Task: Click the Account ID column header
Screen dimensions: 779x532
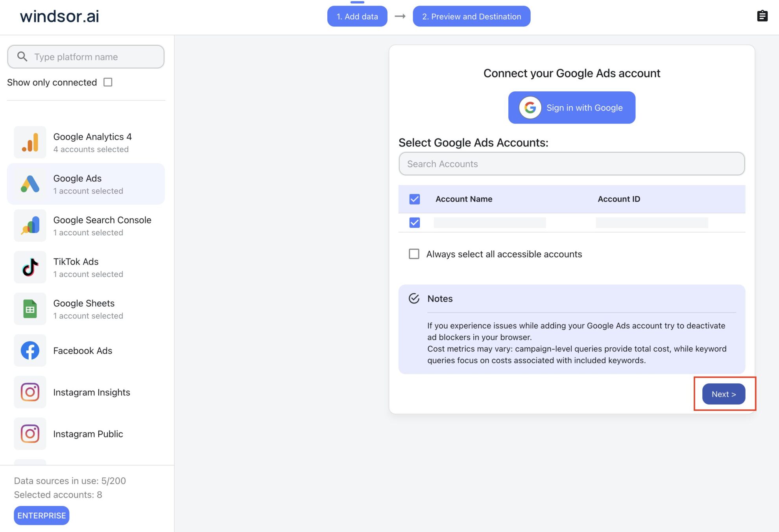Action: (619, 199)
